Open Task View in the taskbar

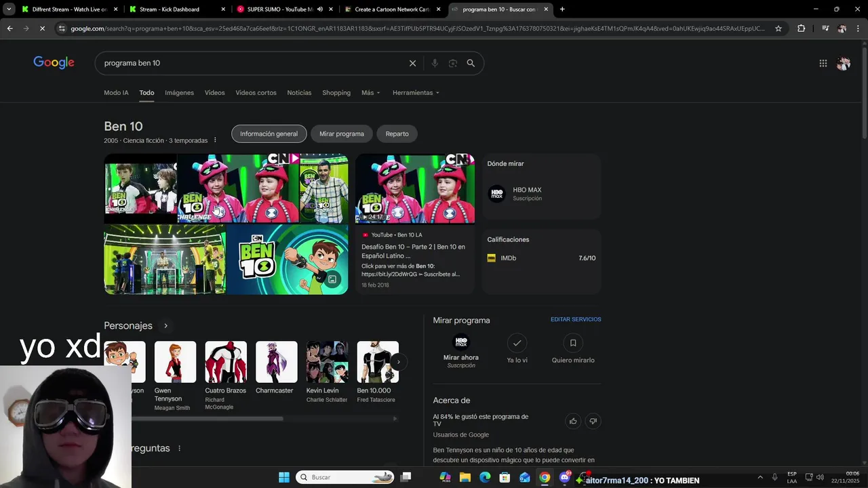[406, 477]
